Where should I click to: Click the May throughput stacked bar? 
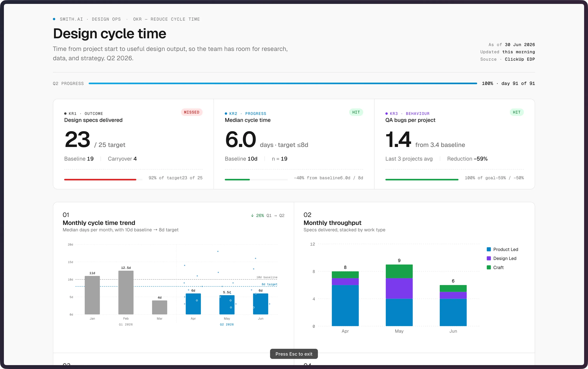(x=399, y=295)
